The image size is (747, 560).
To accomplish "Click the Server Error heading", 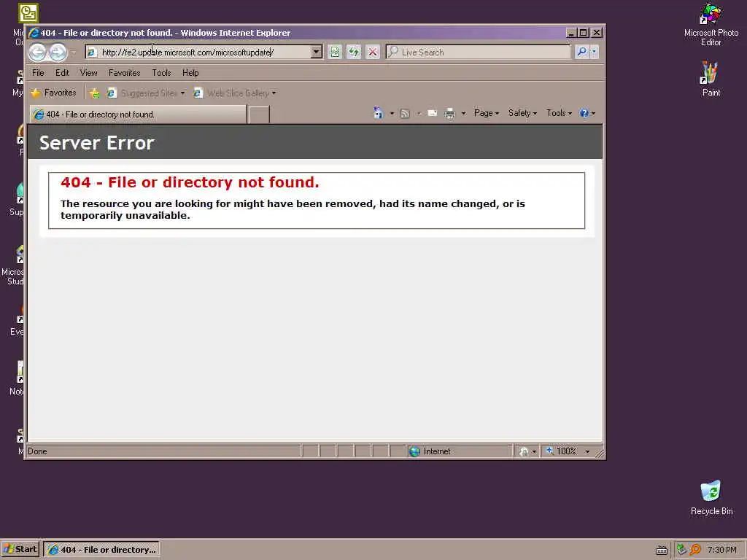I will coord(97,143).
